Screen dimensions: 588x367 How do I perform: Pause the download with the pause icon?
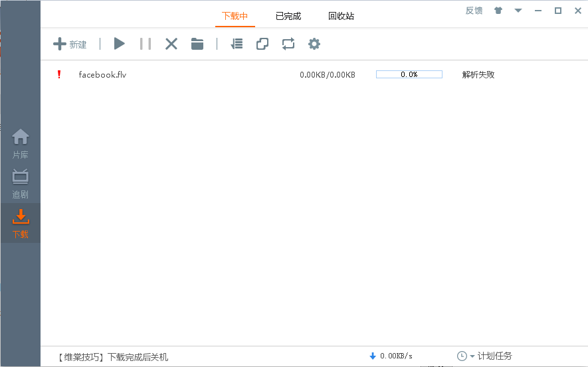point(146,44)
